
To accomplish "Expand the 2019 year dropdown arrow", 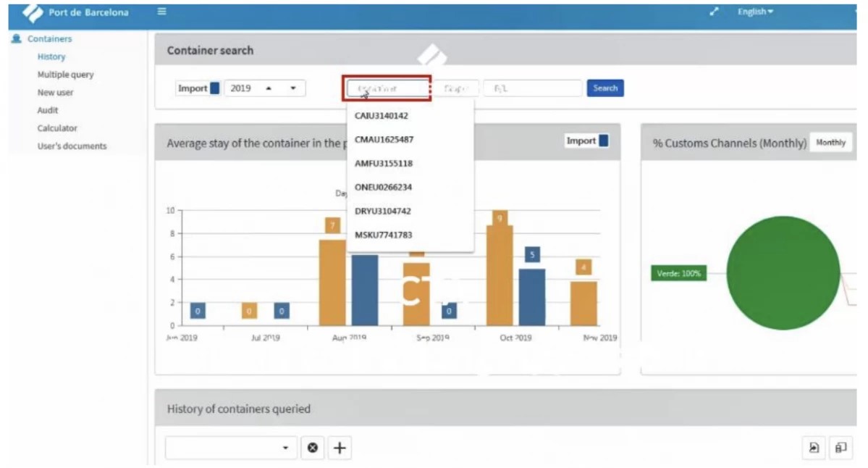I will 293,88.
